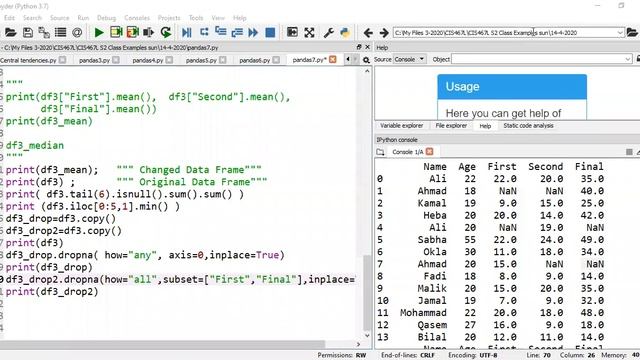Click the Save all files icon

pyautogui.click(x=44, y=32)
